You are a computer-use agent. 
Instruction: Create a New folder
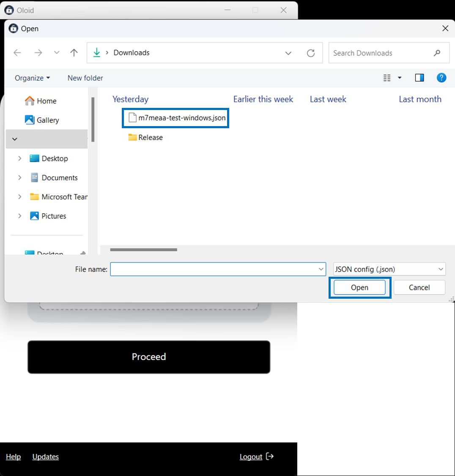(85, 78)
